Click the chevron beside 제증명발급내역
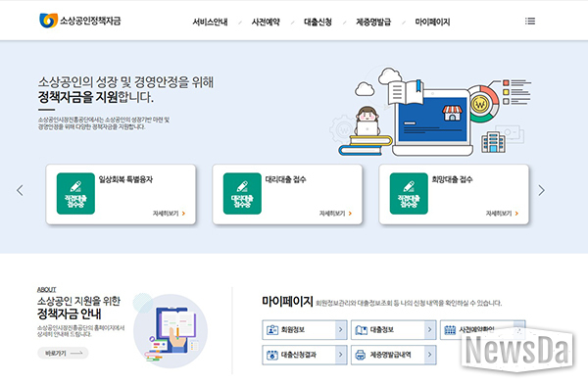Screen dimensions: 588x386 point(430,355)
